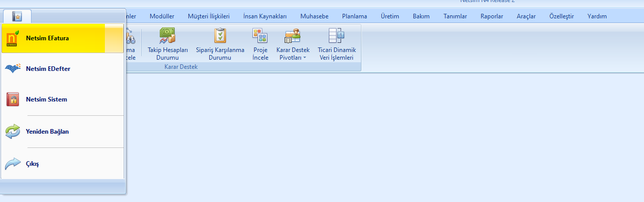
Task: Click the Proje İncele grid icon
Action: [260, 35]
